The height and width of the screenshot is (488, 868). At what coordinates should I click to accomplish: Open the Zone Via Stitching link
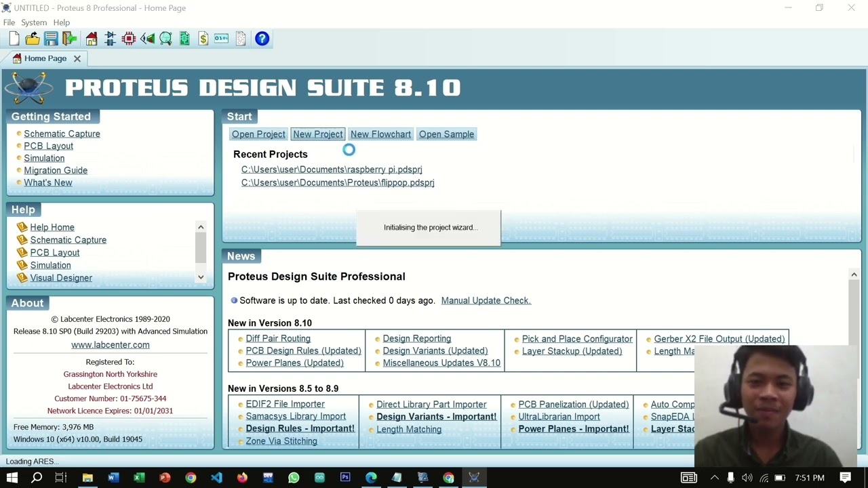281,441
